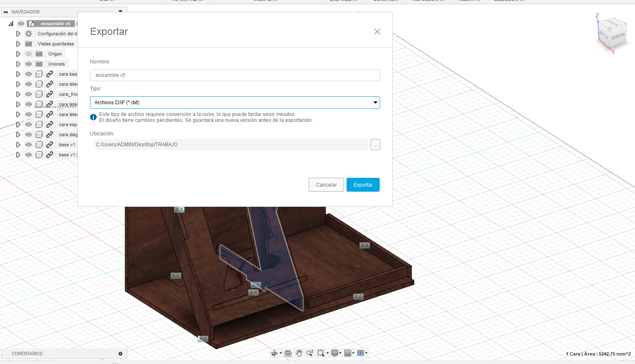This screenshot has height=364, width=635.
Task: Click the component cube icon for cara bas
Action: (x=39, y=74)
